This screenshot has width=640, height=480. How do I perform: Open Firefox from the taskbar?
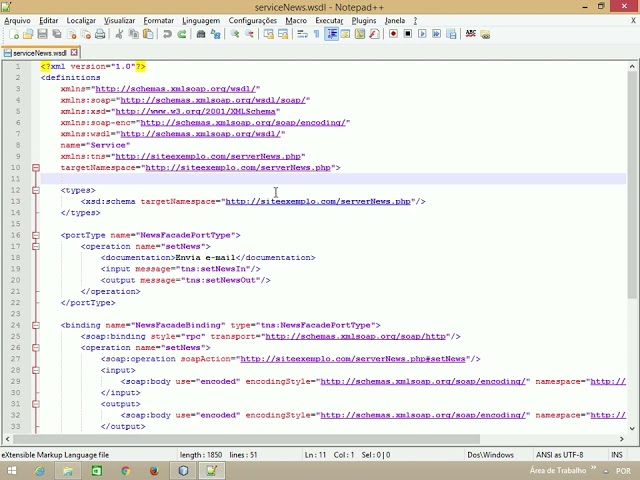pos(154,471)
